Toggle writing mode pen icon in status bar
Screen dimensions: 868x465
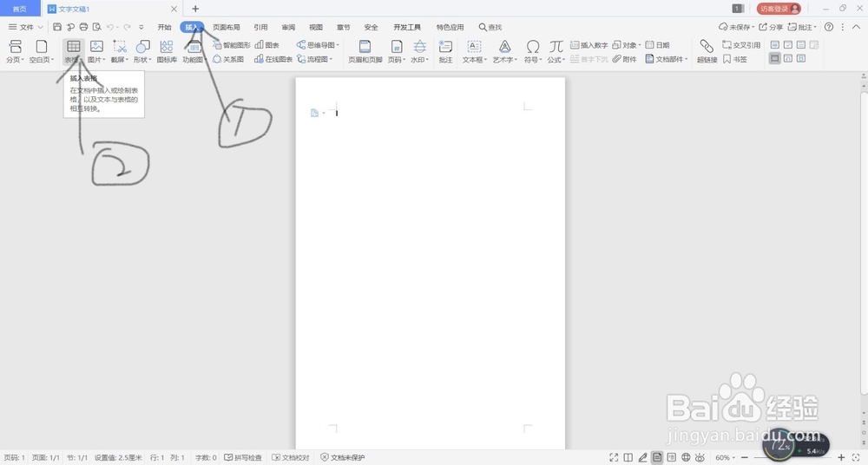tap(642, 457)
